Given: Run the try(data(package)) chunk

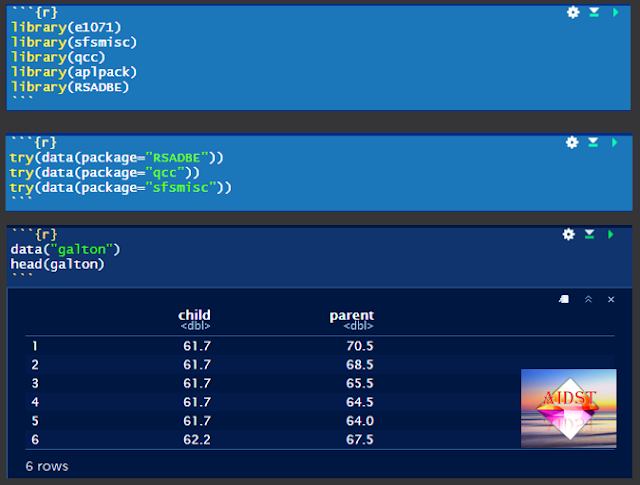Looking at the screenshot, I should tap(614, 142).
